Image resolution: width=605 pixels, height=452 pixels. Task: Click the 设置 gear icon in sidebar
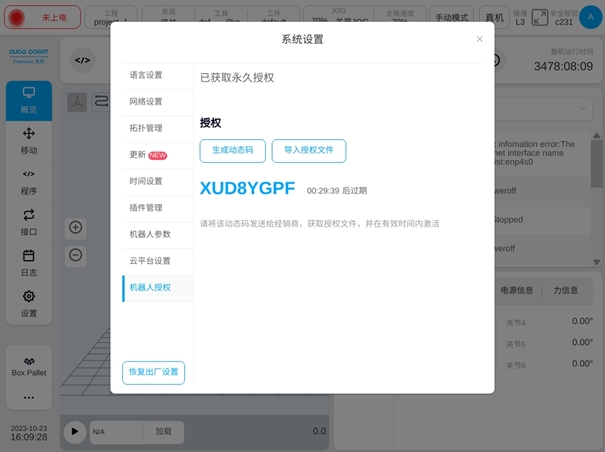(x=29, y=303)
